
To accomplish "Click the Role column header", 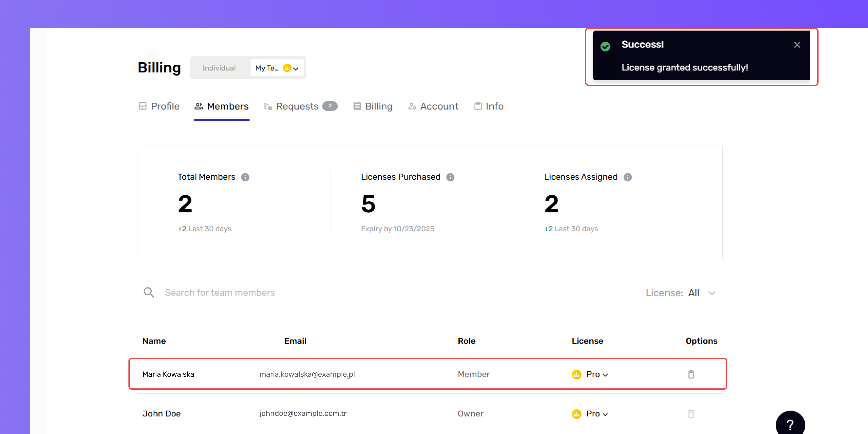I will 466,341.
